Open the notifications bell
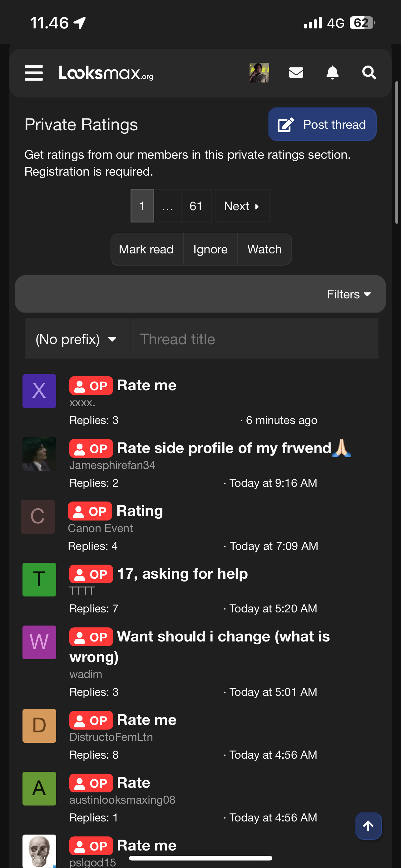Screen dimensions: 401x868 (x=332, y=72)
